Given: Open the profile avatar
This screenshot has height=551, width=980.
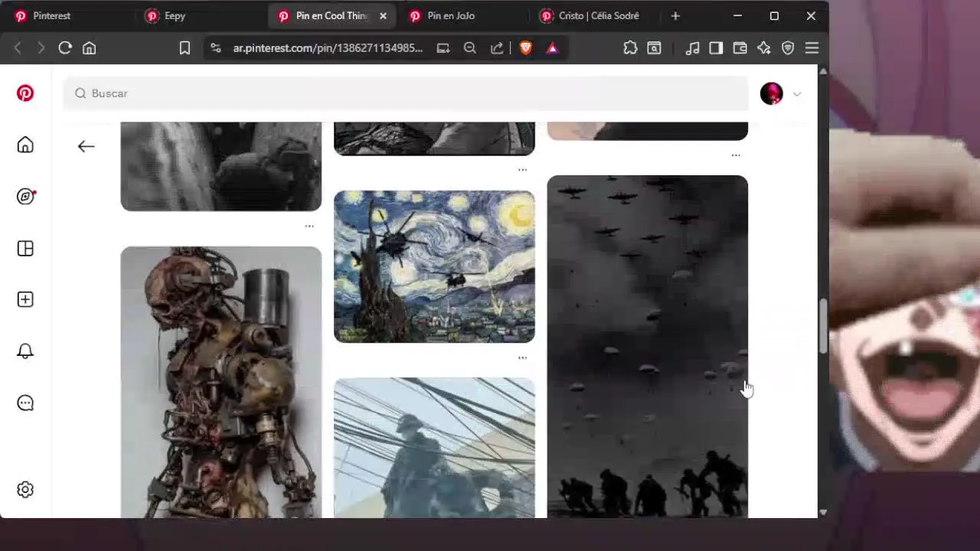Looking at the screenshot, I should pos(771,93).
